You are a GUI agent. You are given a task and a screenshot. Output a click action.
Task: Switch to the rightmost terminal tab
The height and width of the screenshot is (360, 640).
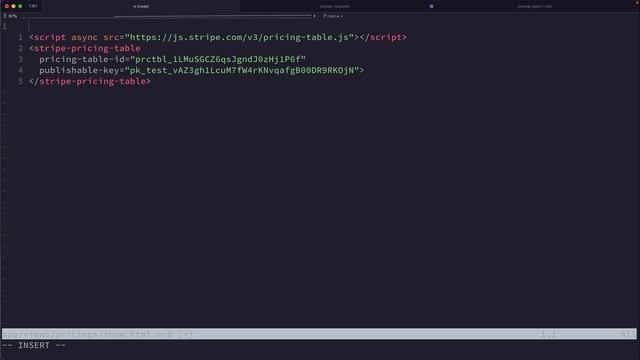[535, 6]
